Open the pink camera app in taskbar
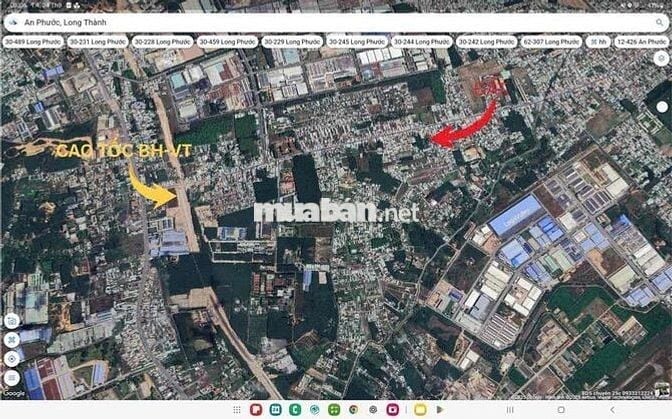Screen dimensions: 672x419 tap(392, 410)
